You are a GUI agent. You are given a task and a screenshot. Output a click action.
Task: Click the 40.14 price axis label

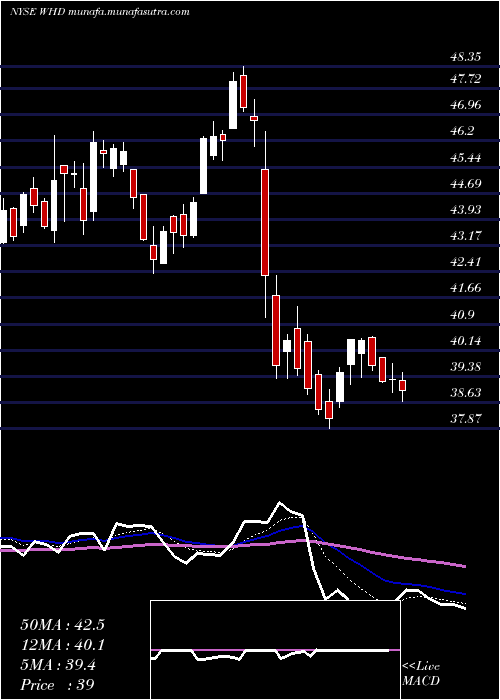coord(466,341)
